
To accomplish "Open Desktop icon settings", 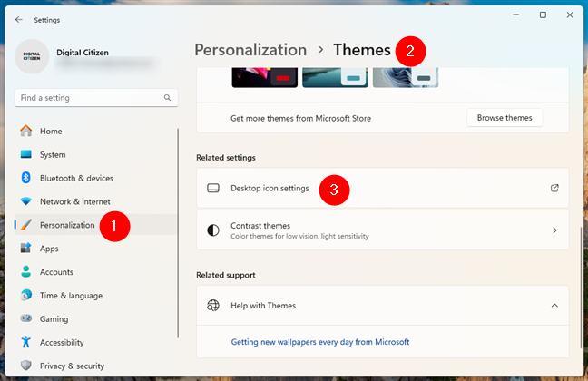I will 383,188.
